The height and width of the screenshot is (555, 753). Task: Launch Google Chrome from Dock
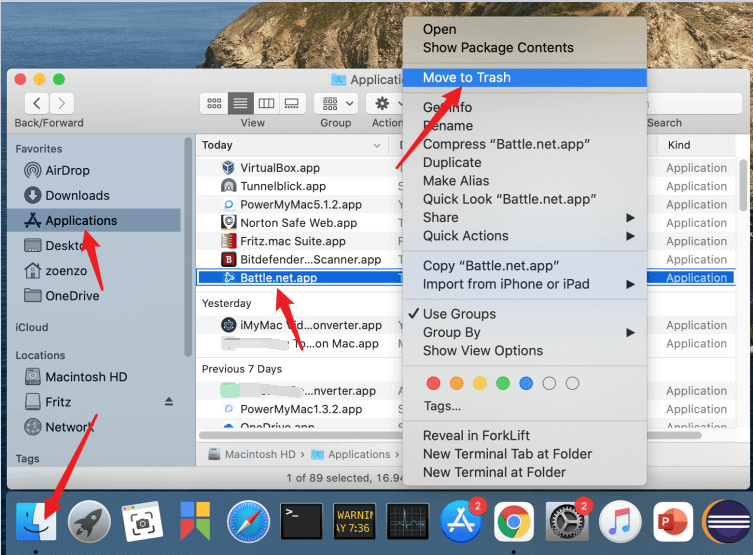point(514,521)
